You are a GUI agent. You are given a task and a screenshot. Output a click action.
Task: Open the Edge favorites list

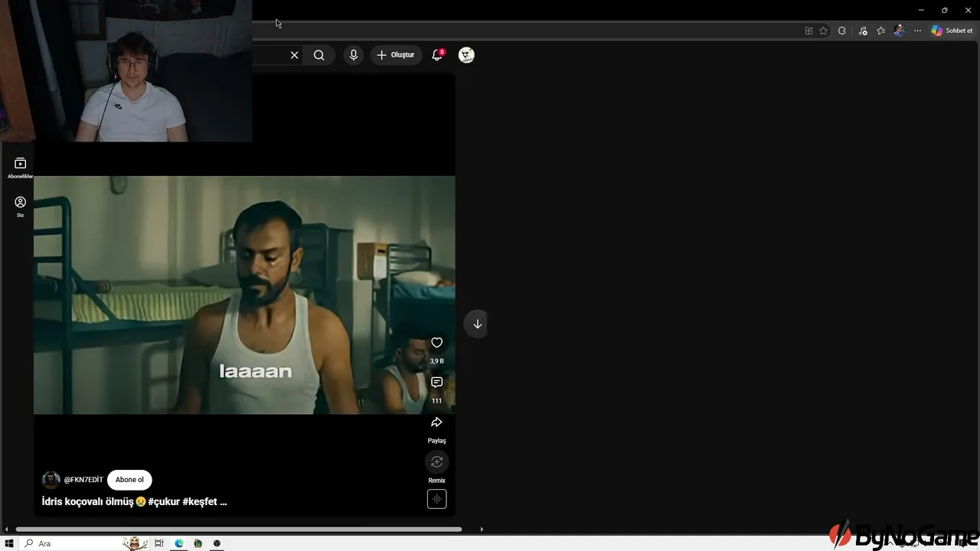coord(881,31)
